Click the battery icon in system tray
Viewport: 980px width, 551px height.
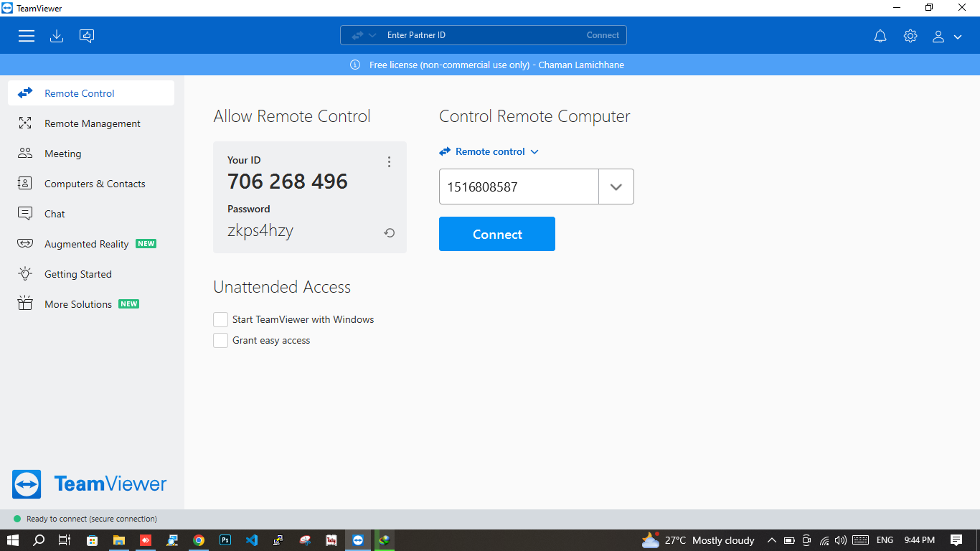tap(789, 540)
